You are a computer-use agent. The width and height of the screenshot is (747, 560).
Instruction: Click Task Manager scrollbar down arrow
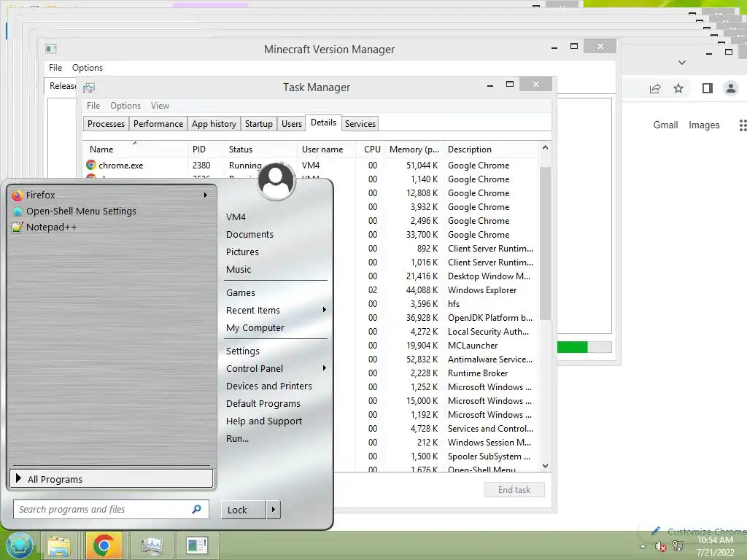pos(546,466)
